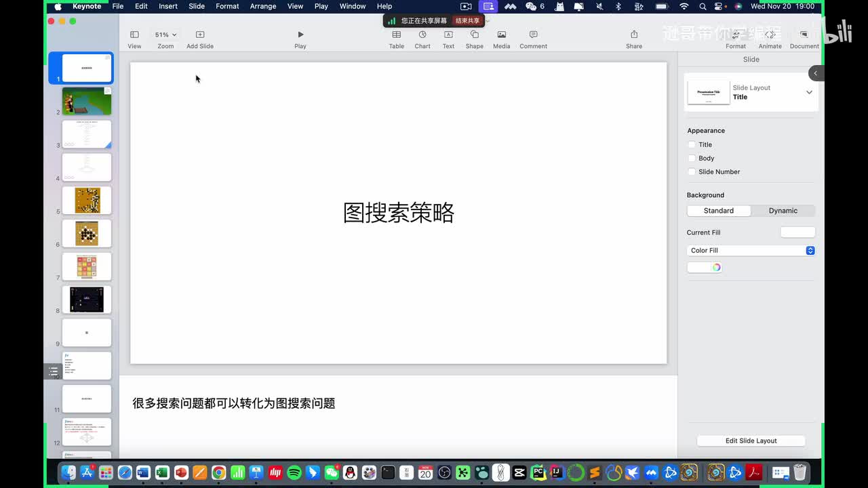Viewport: 868px width, 488px height.
Task: Insert a Shape from toolbar
Action: [x=475, y=35]
